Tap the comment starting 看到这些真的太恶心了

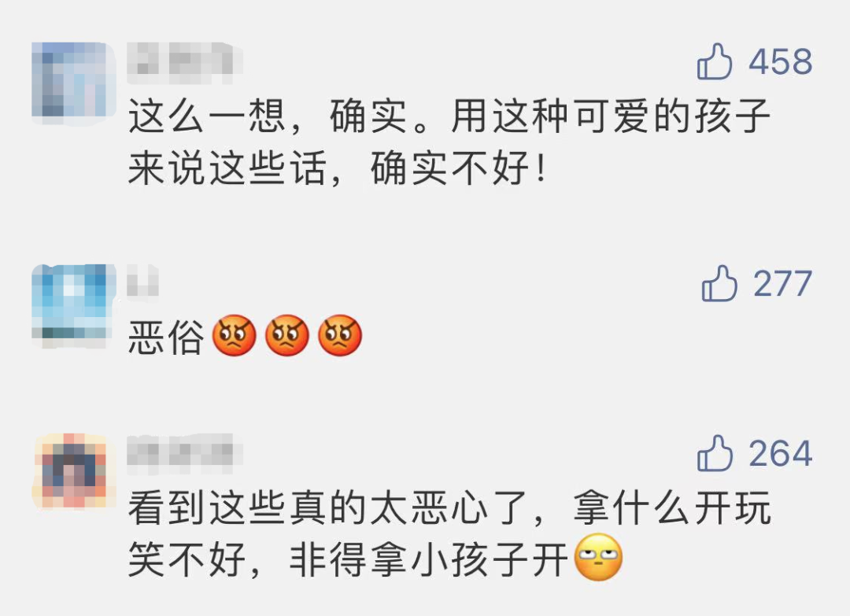click(449, 533)
